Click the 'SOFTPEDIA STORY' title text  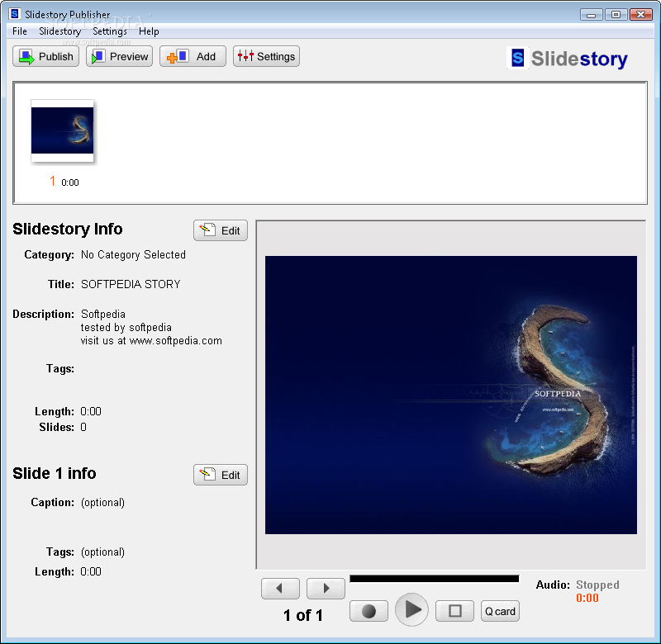(131, 284)
